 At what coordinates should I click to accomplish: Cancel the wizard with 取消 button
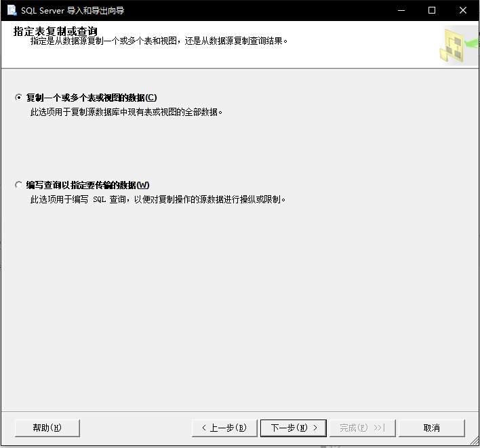point(432,428)
